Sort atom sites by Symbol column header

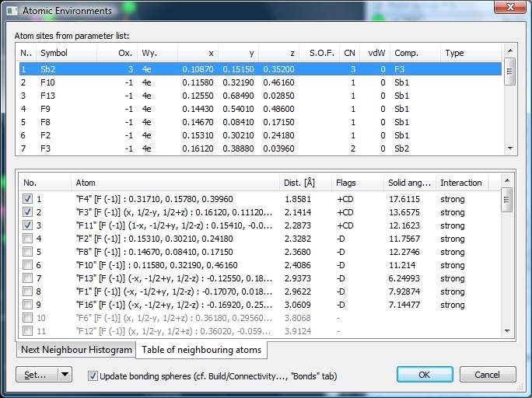click(x=66, y=53)
